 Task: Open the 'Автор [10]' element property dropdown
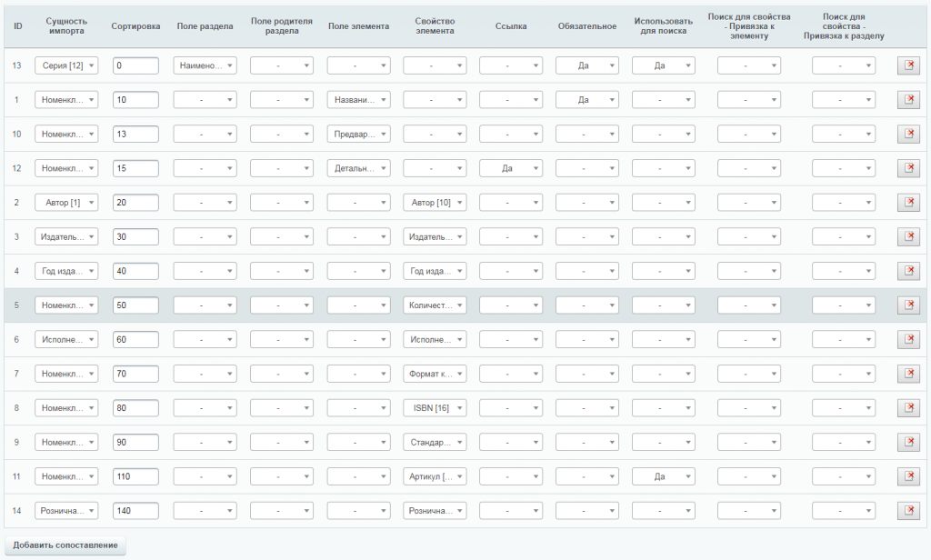pos(435,203)
